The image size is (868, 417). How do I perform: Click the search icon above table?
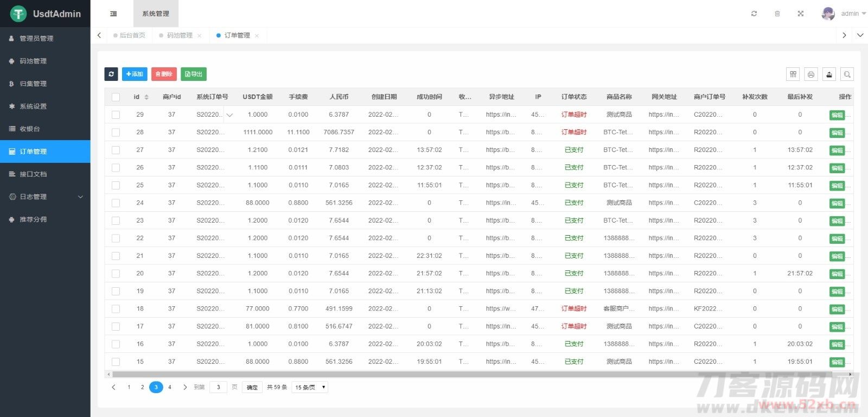(x=847, y=74)
